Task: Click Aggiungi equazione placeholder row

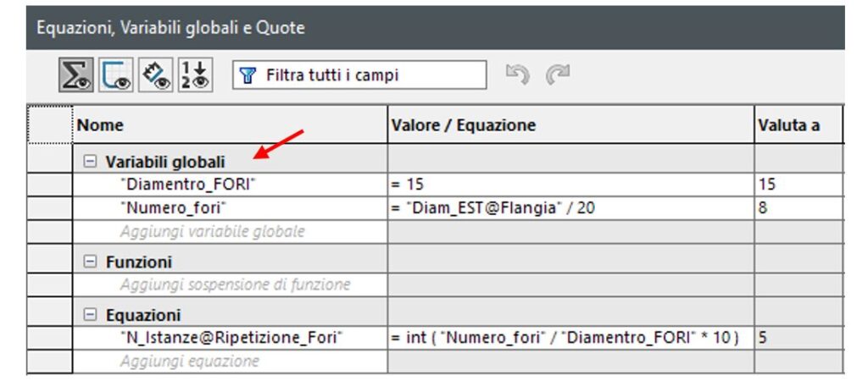Action: point(189,362)
